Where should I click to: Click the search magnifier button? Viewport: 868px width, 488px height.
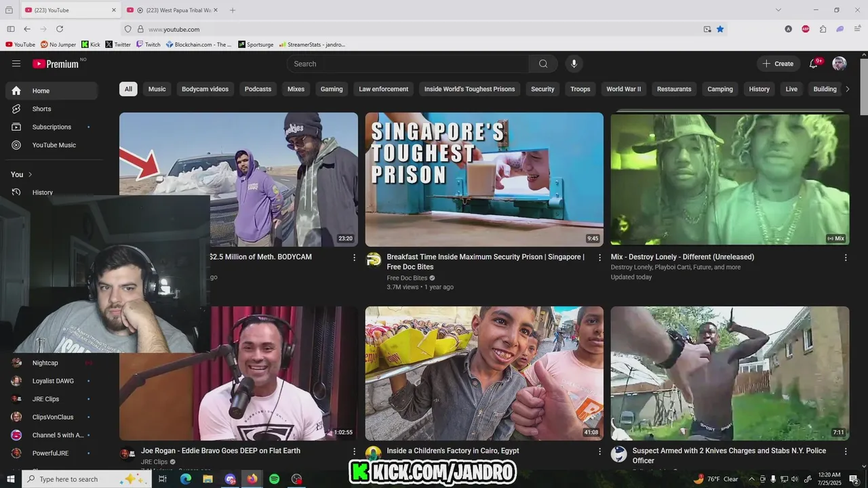[x=543, y=64]
